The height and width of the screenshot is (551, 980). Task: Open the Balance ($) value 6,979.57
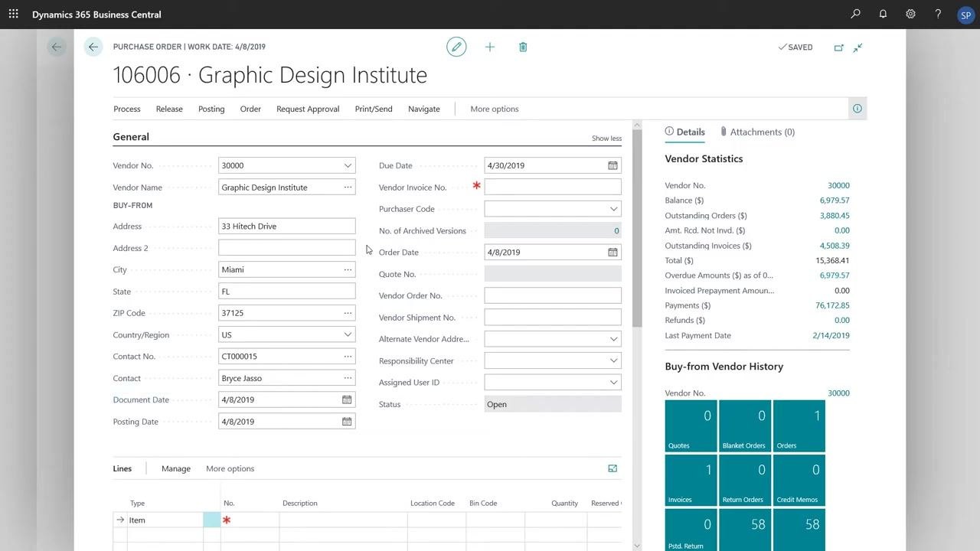coord(835,201)
